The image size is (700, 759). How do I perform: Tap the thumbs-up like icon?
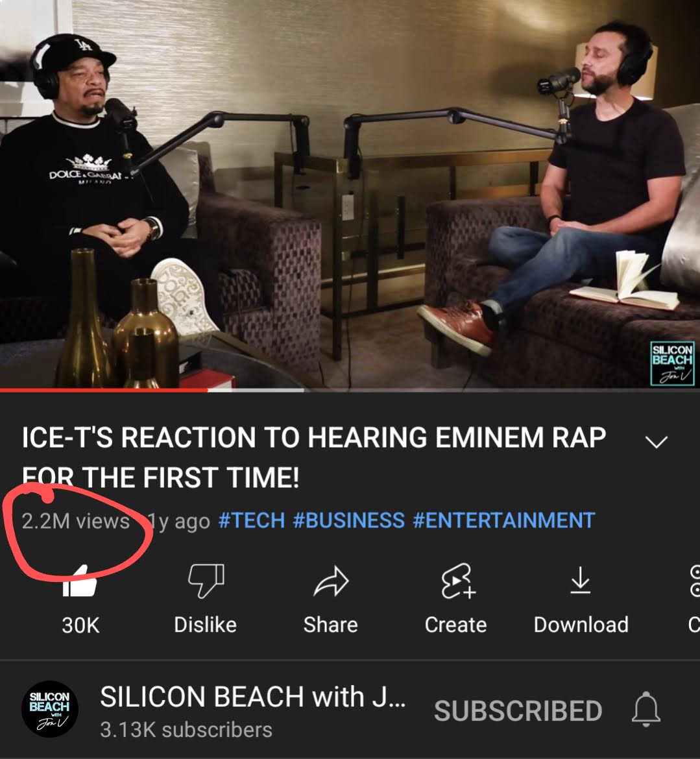[80, 581]
